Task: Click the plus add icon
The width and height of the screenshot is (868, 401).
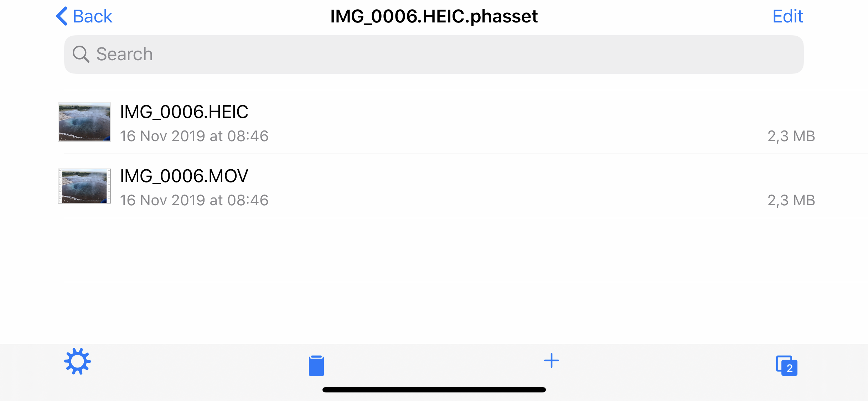Action: (x=552, y=360)
